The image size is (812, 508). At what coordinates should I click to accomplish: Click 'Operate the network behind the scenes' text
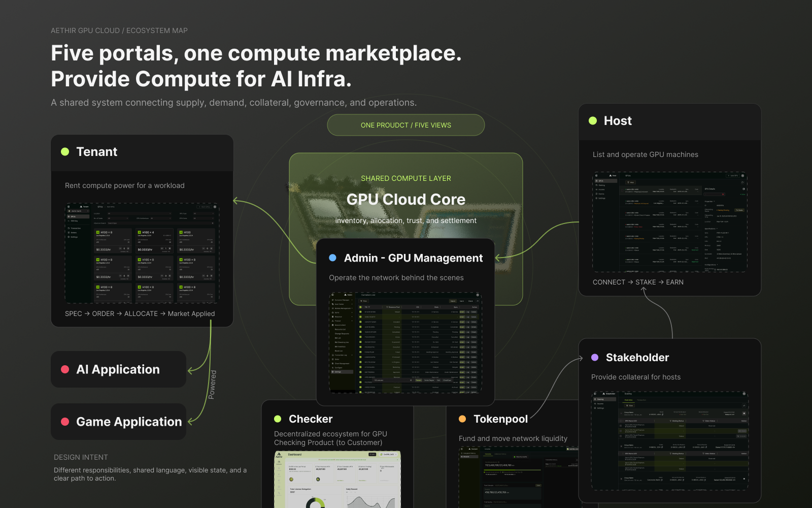tap(396, 277)
